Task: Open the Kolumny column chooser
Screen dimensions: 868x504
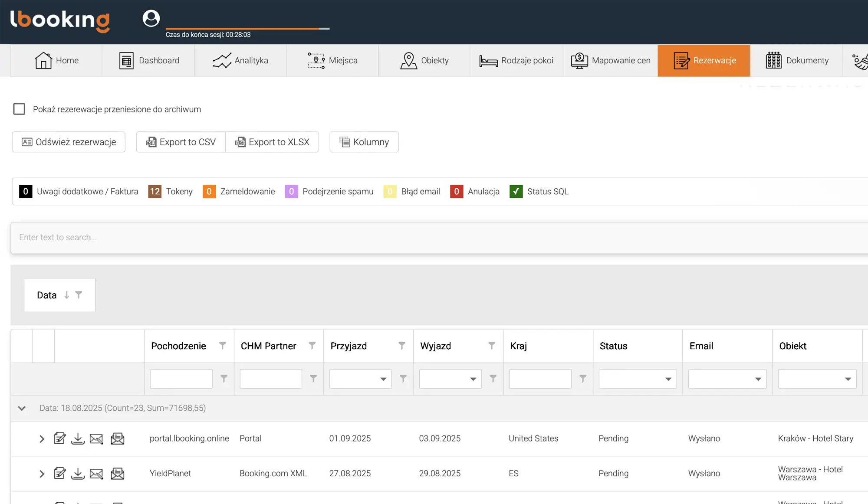Action: (364, 142)
